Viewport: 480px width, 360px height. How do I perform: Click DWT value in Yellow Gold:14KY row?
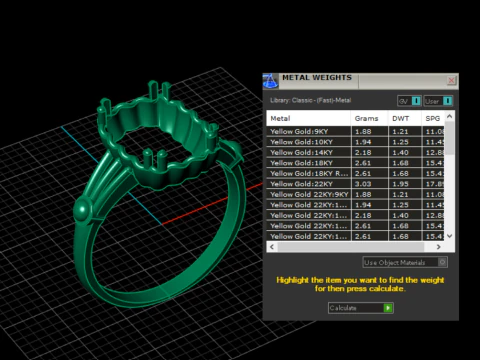pos(404,152)
